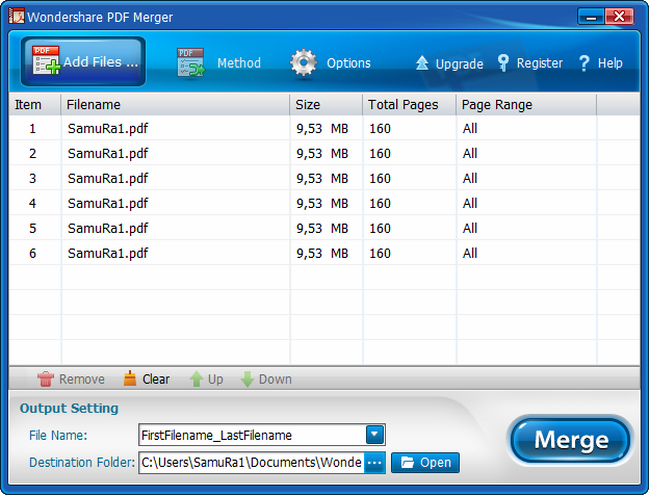Image resolution: width=650 pixels, height=496 pixels.
Task: Click the Register label
Action: [x=539, y=63]
